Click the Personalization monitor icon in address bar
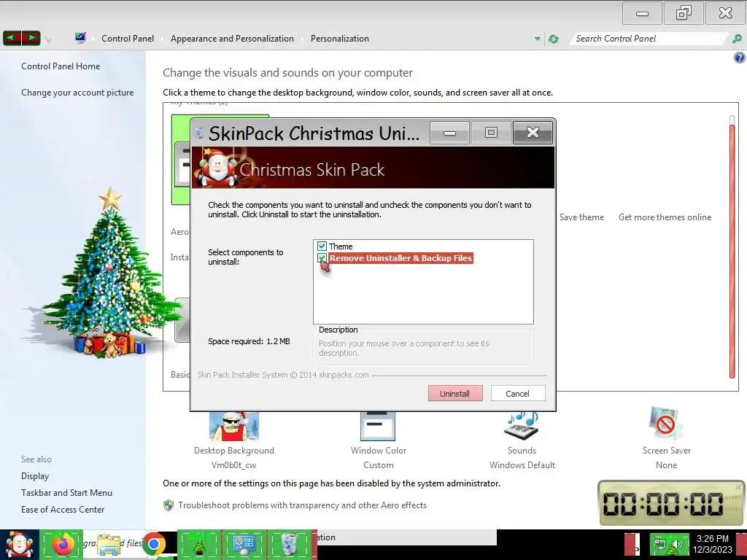Screen dimensions: 747x560 click(x=80, y=38)
